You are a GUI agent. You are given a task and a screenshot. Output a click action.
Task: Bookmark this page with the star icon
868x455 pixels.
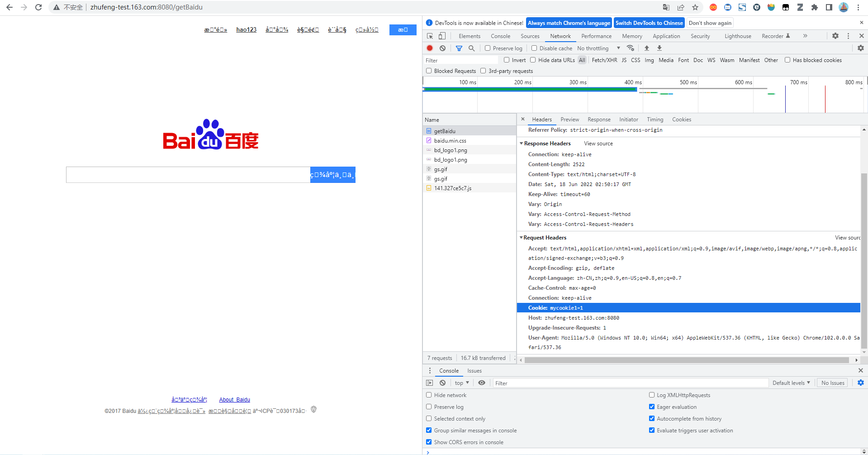[695, 7]
